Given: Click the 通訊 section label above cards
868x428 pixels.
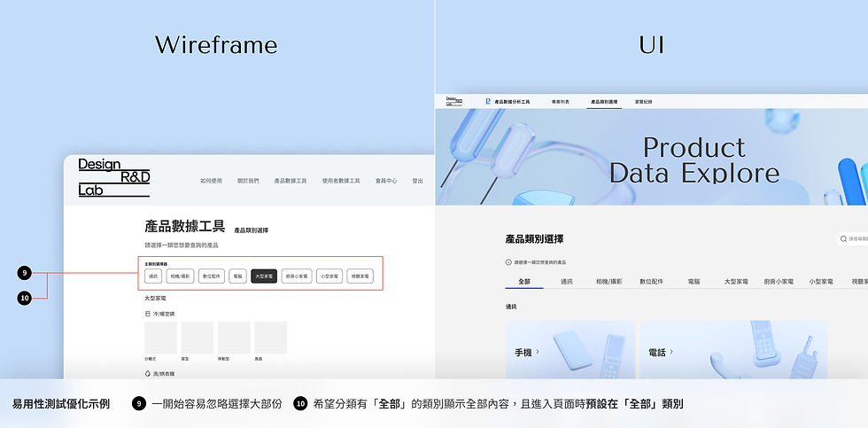Looking at the screenshot, I should 511,307.
